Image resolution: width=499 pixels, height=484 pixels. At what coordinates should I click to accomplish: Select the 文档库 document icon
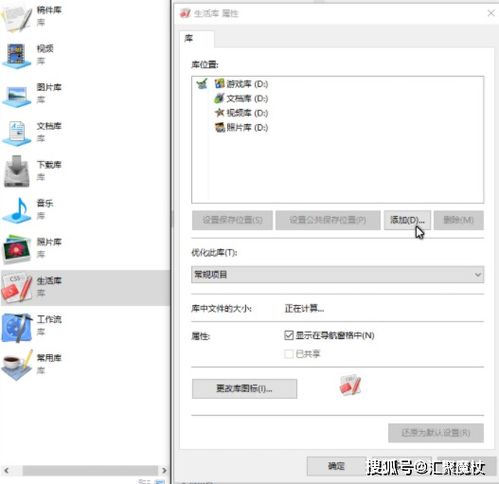pyautogui.click(x=17, y=133)
